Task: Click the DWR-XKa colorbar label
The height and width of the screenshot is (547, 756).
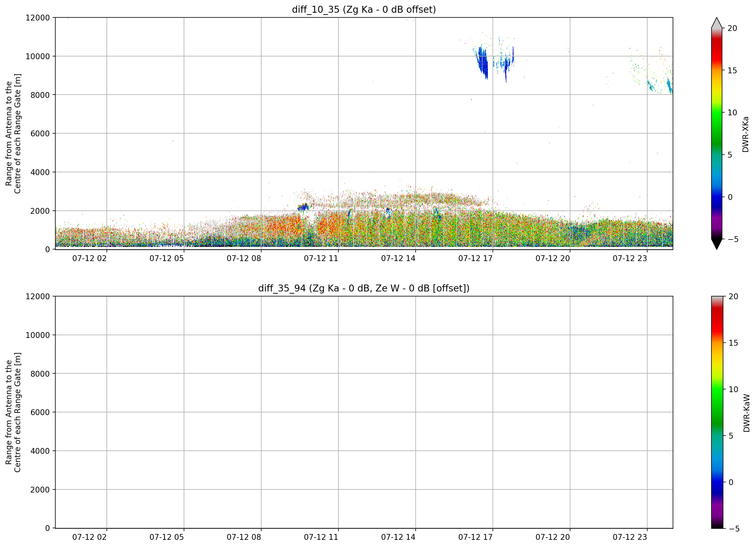Action: pos(746,134)
